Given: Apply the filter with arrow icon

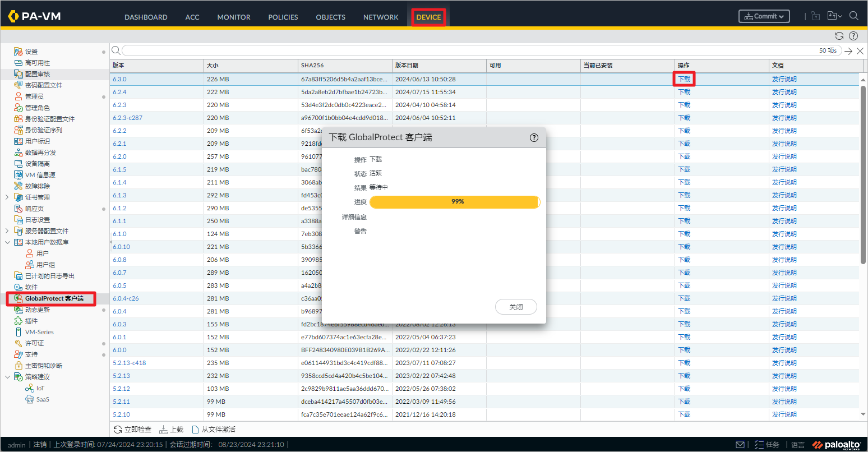Looking at the screenshot, I should [848, 51].
